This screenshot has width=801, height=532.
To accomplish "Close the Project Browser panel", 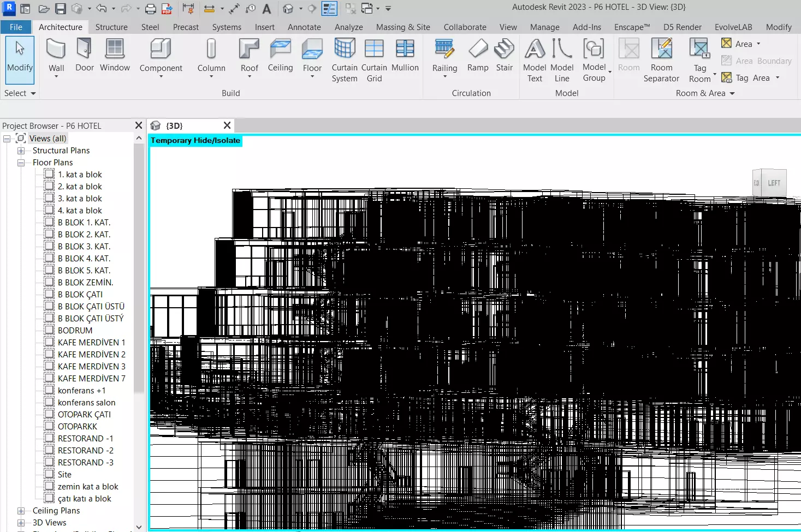I will pyautogui.click(x=139, y=125).
